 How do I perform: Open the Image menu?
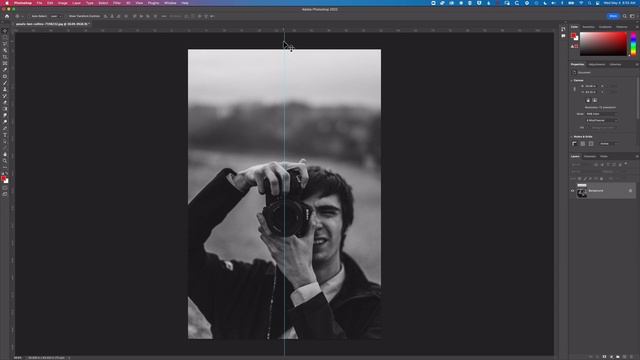click(x=62, y=3)
